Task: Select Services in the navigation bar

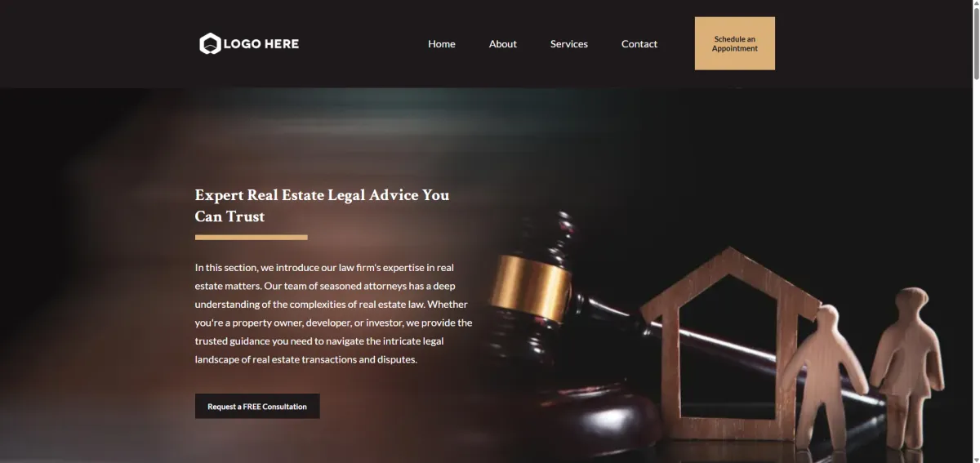Action: pyautogui.click(x=569, y=44)
